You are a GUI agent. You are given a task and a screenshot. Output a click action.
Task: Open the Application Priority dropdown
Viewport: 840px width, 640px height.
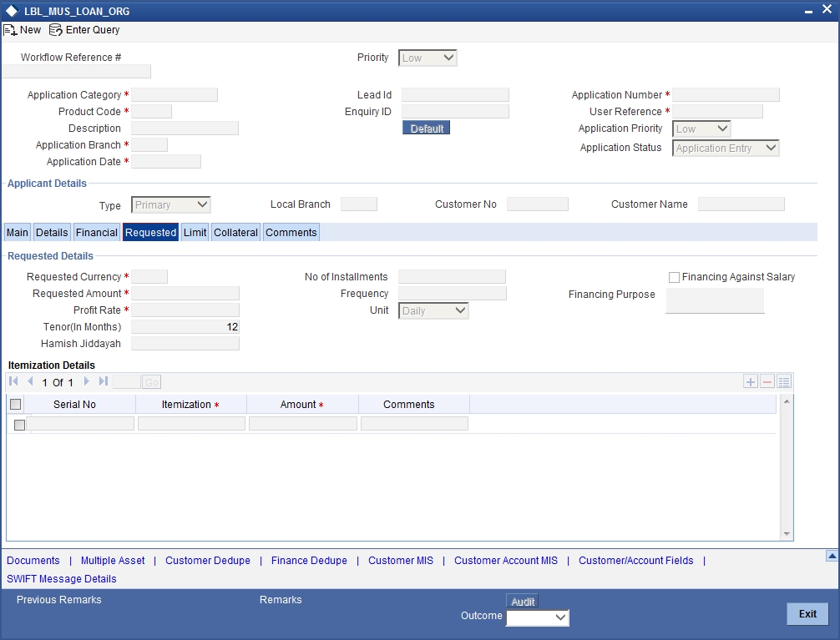[x=701, y=129]
